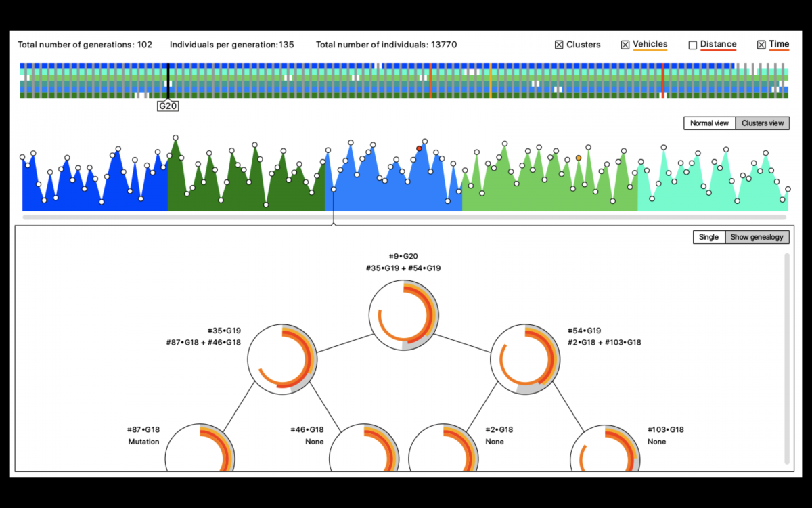Screen dimensions: 812x508
Task: Click the #103•G18 node glyph
Action: pyautogui.click(x=605, y=450)
